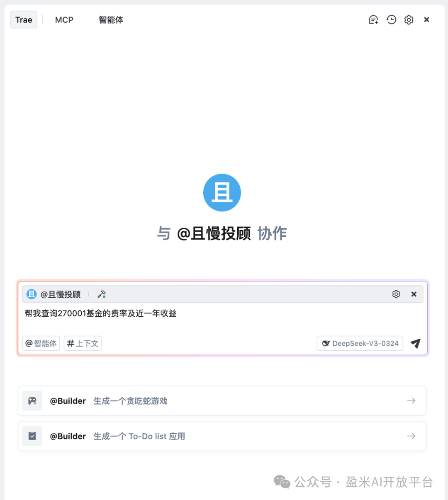The width and height of the screenshot is (448, 500).
Task: Click the arrow on To-Do list row
Action: pyautogui.click(x=411, y=436)
